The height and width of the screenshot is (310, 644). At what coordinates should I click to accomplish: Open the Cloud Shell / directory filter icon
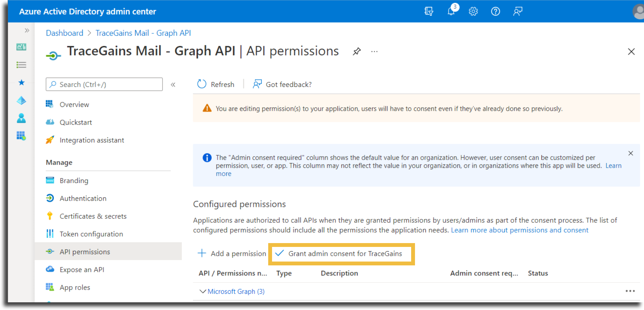click(429, 12)
